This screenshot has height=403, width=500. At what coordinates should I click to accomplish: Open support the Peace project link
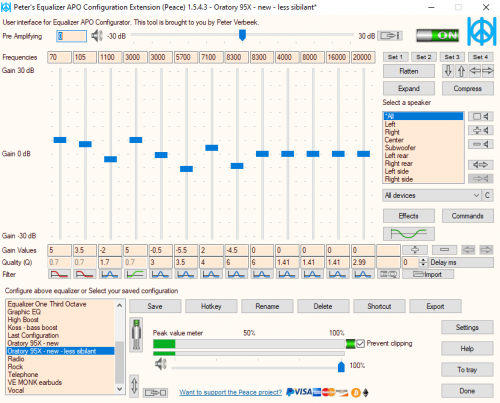pos(231,392)
